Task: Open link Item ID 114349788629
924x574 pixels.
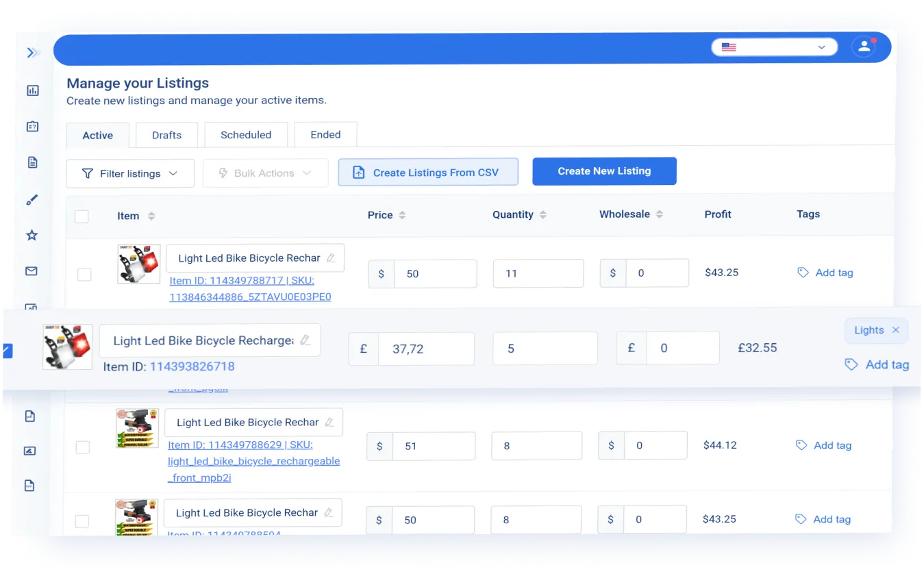Action: coord(253,461)
